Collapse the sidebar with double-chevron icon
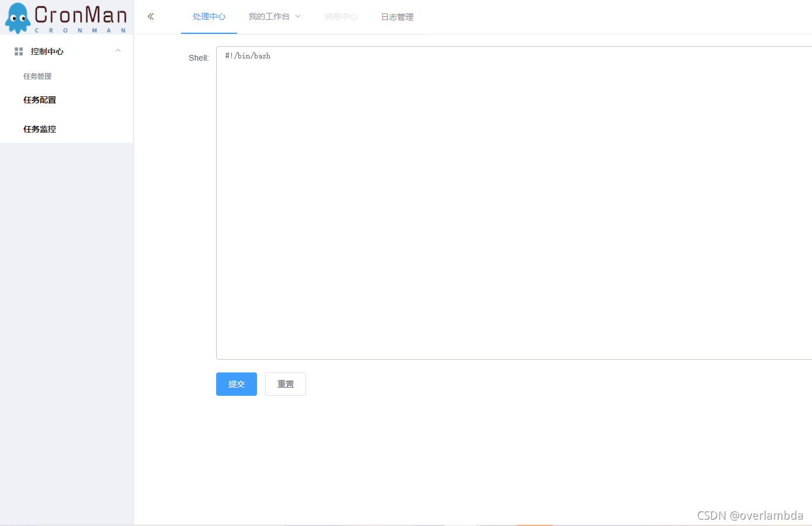This screenshot has width=812, height=526. pyautogui.click(x=151, y=16)
